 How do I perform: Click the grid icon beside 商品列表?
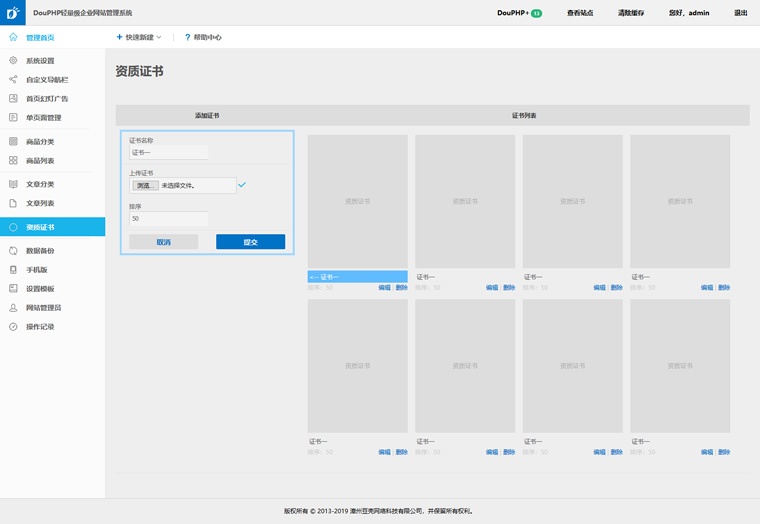pos(13,161)
